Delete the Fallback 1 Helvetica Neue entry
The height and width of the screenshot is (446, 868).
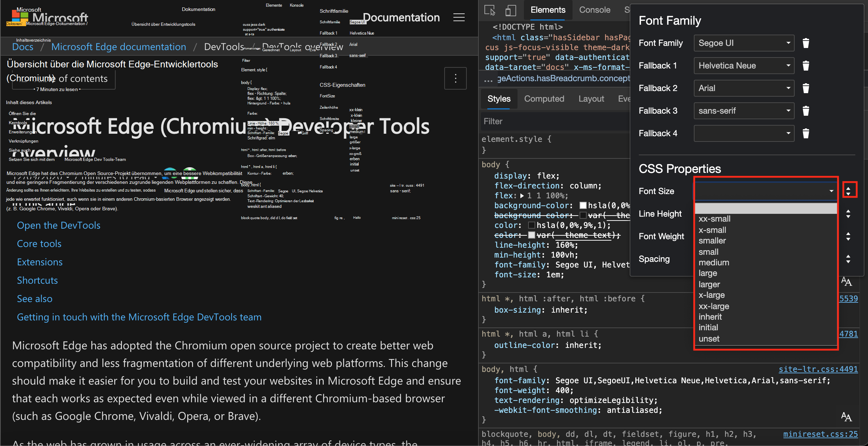click(x=806, y=66)
